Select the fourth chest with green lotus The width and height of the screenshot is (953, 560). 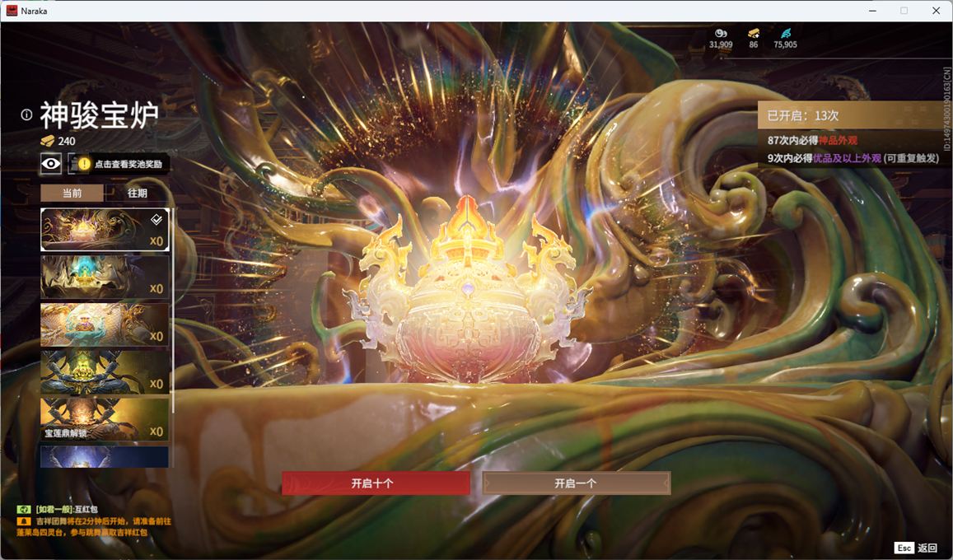(105, 371)
